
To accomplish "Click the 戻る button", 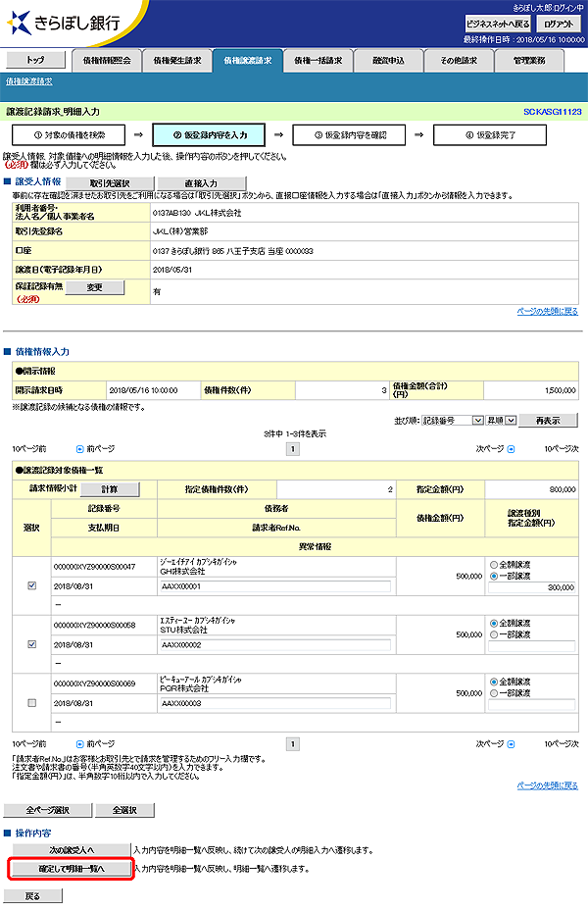I will [x=33, y=896].
